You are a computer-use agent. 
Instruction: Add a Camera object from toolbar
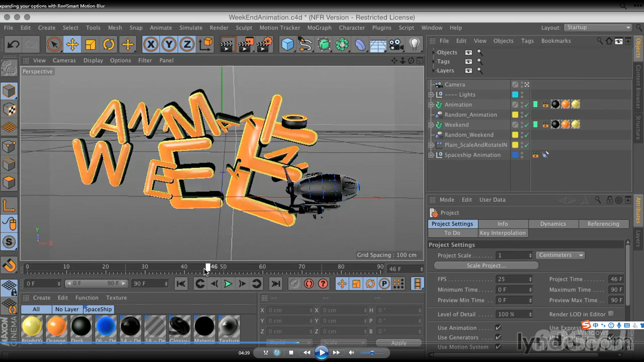(396, 45)
